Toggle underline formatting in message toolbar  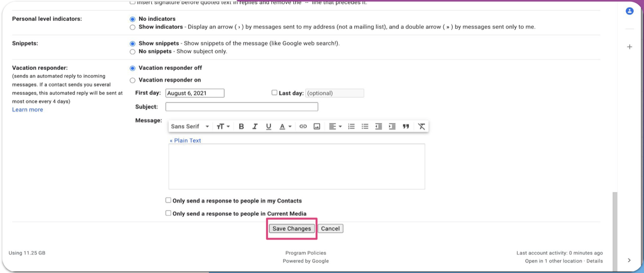click(x=269, y=127)
